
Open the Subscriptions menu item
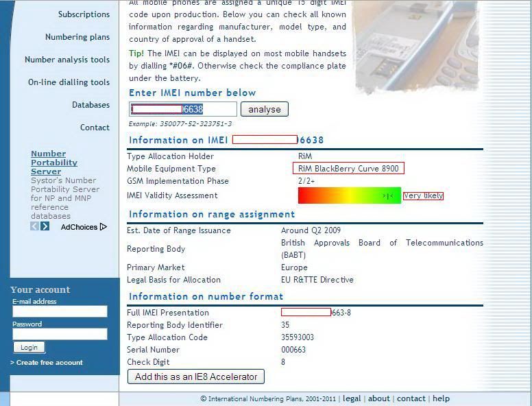[84, 14]
